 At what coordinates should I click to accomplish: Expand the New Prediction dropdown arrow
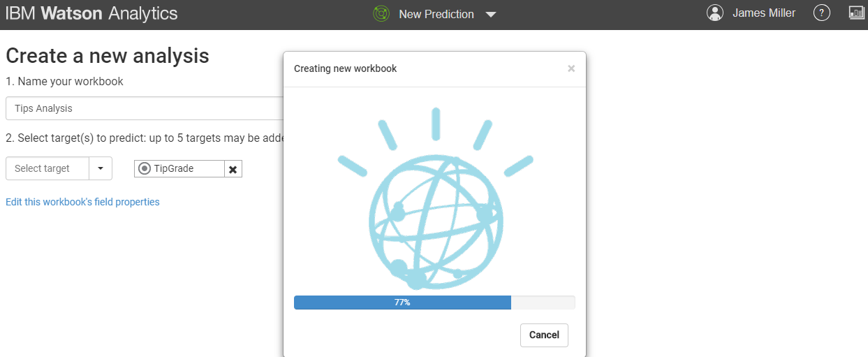click(491, 15)
